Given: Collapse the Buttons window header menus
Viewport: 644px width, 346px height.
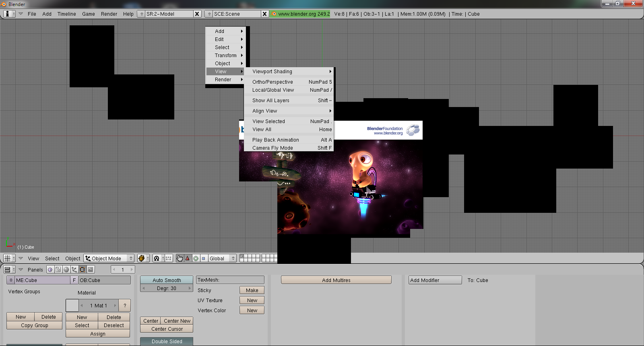Looking at the screenshot, I should coord(21,270).
